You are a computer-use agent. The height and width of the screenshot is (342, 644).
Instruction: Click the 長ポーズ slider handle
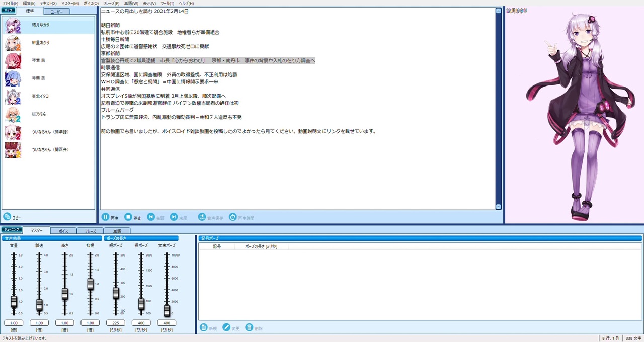[x=141, y=304]
